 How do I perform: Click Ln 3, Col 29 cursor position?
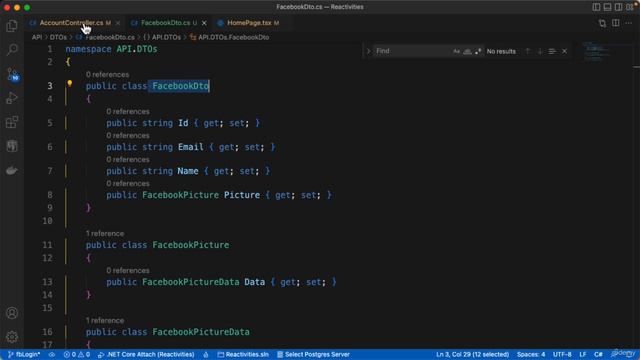tap(472, 354)
